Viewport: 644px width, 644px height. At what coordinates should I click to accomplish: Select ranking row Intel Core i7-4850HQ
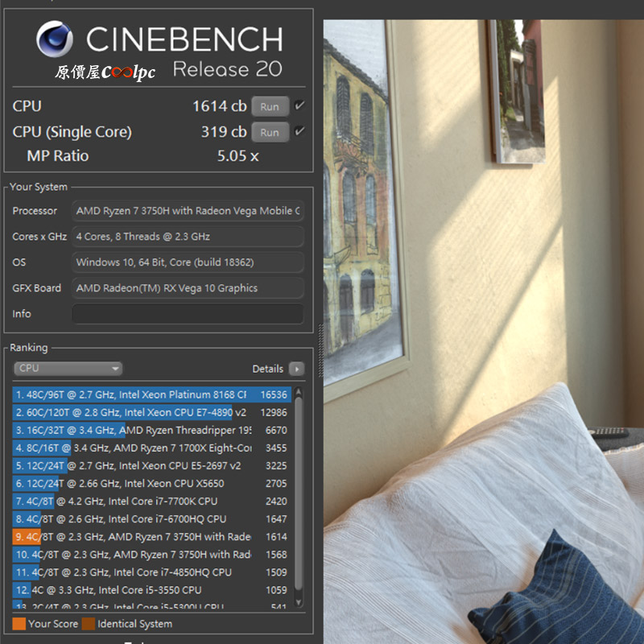[x=151, y=572]
